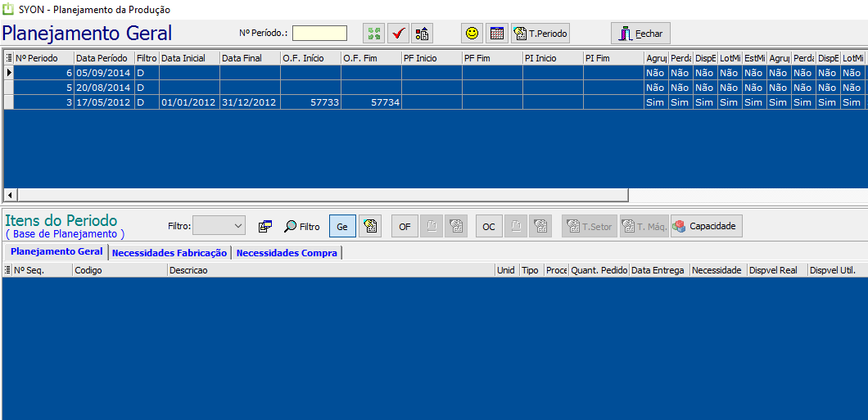
Task: Toggle the OC button
Action: coord(489,227)
